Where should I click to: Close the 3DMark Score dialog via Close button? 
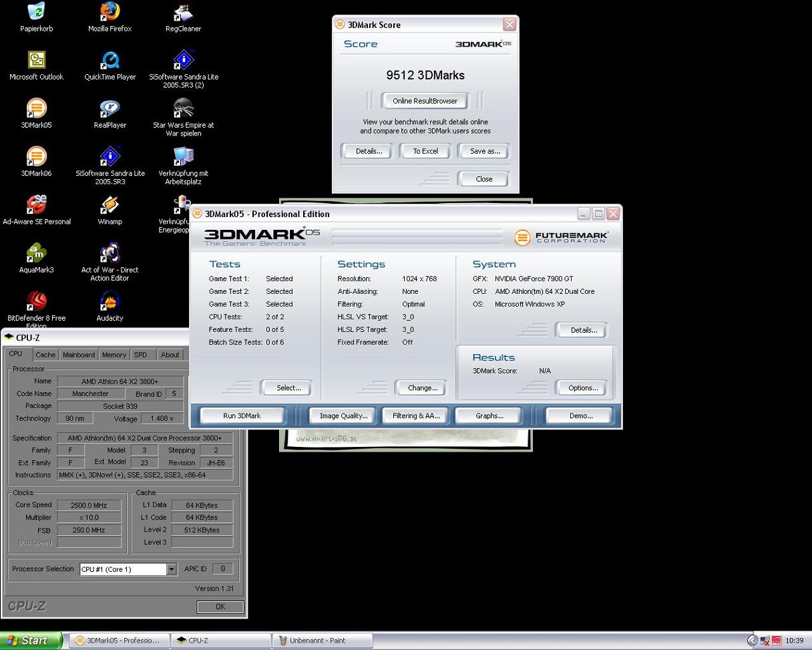484,179
